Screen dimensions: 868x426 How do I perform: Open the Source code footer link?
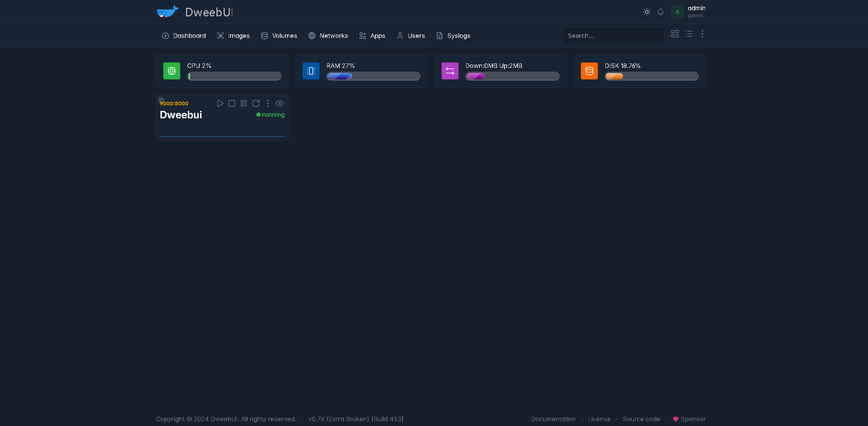[x=641, y=419]
